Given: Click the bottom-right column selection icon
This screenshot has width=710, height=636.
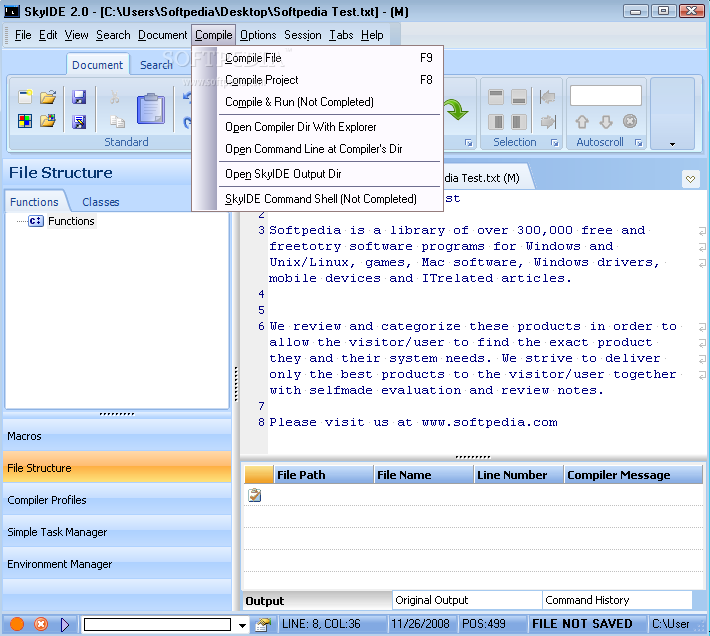Looking at the screenshot, I should click(x=518, y=121).
